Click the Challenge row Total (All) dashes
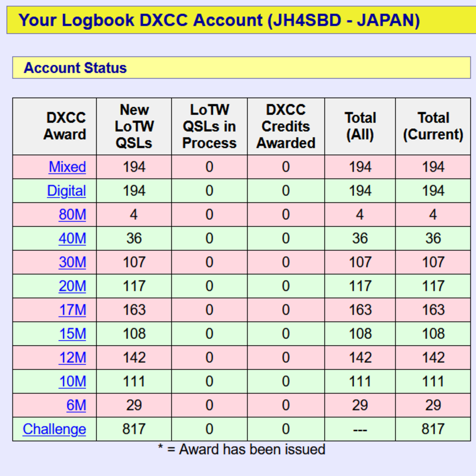The width and height of the screenshot is (476, 476). [360, 430]
